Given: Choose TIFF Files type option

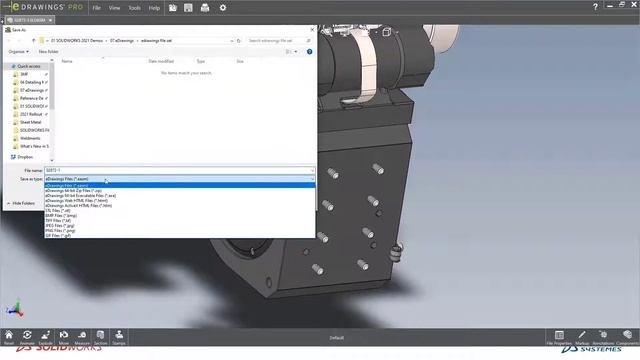Looking at the screenshot, I should pos(180,221).
